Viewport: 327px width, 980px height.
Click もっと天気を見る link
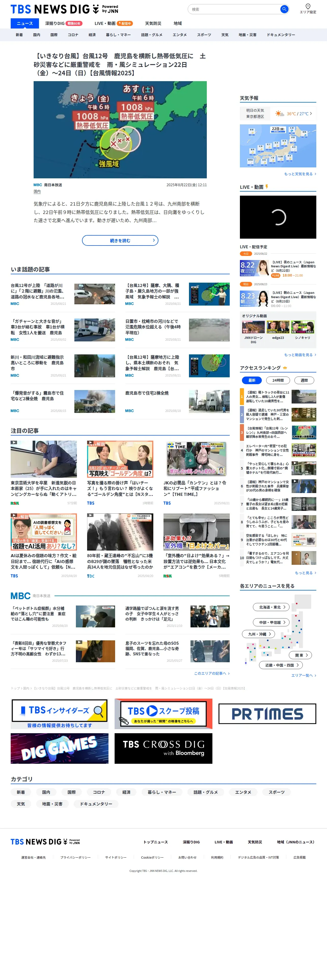click(299, 174)
